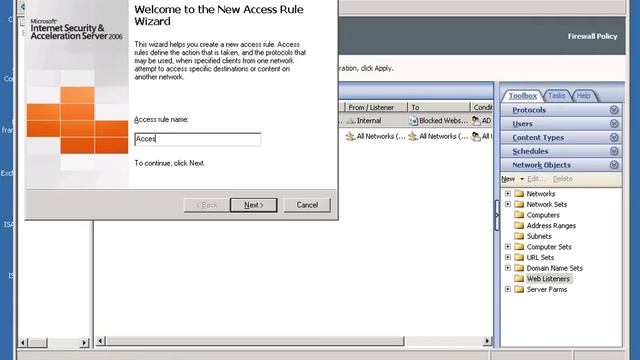Click the All Users icon in default rule

click(x=476, y=136)
